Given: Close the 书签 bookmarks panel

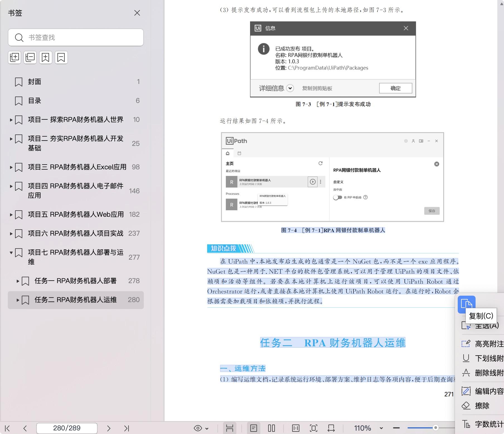Looking at the screenshot, I should [x=137, y=13].
